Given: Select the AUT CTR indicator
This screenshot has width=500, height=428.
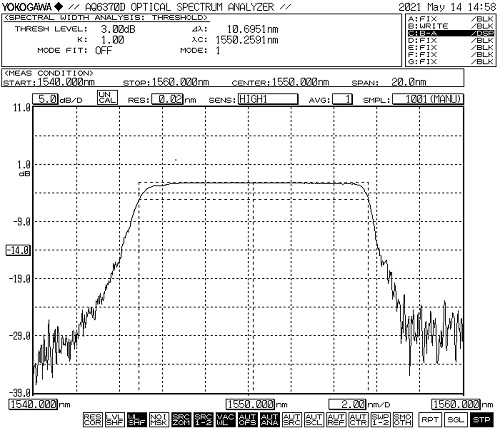Looking at the screenshot, I should [x=358, y=419].
